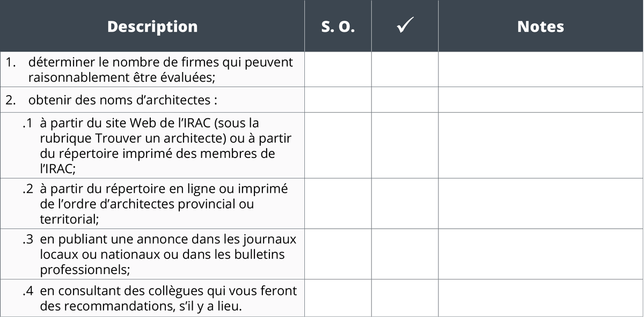Viewport: 644px width, 317px height.
Task: Click Notes cell for item 1
Action: tap(541, 69)
